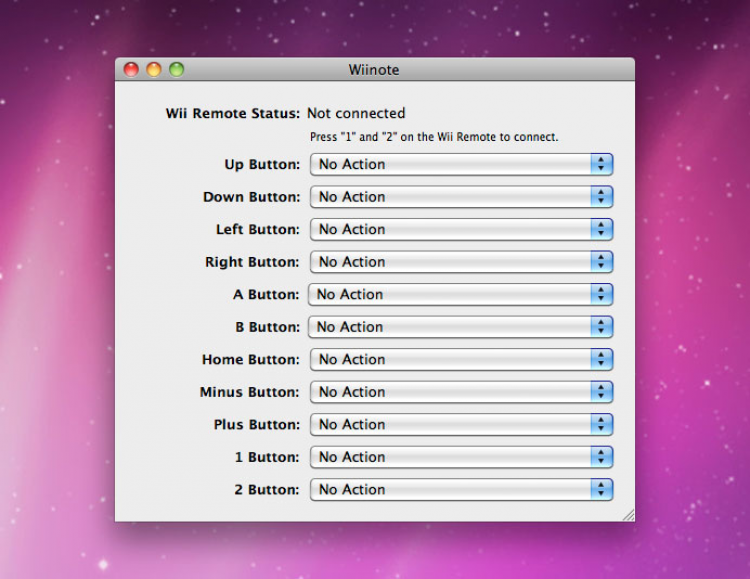Open the Right Button action dropdown
Image resolution: width=750 pixels, height=579 pixels.
coord(461,262)
